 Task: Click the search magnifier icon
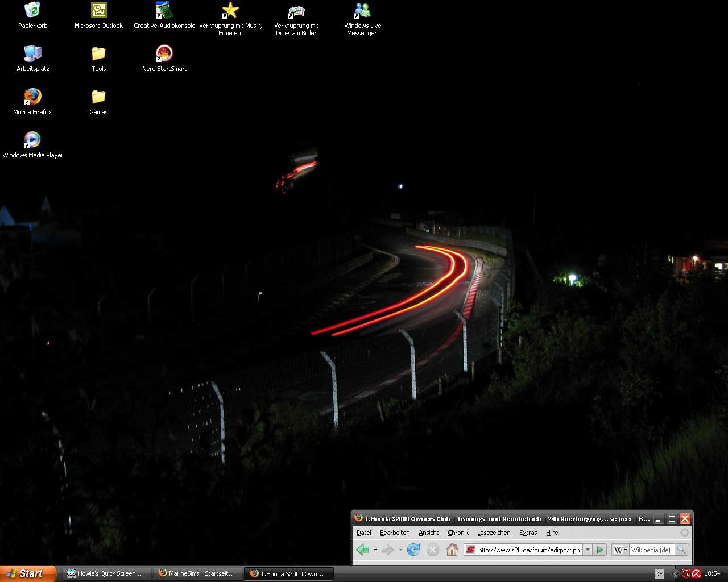(681, 550)
